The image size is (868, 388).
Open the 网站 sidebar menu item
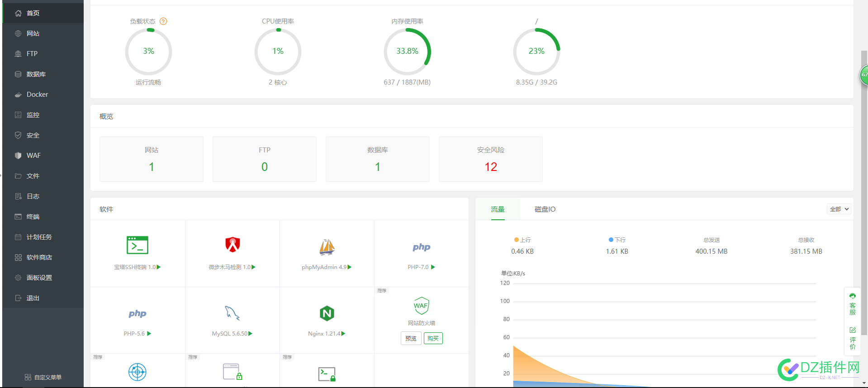click(x=43, y=33)
